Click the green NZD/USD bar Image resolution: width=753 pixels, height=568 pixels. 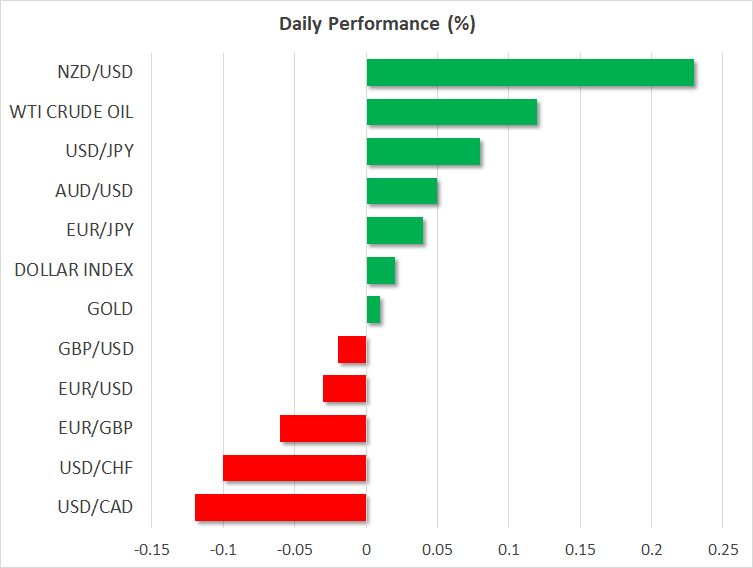[530, 73]
